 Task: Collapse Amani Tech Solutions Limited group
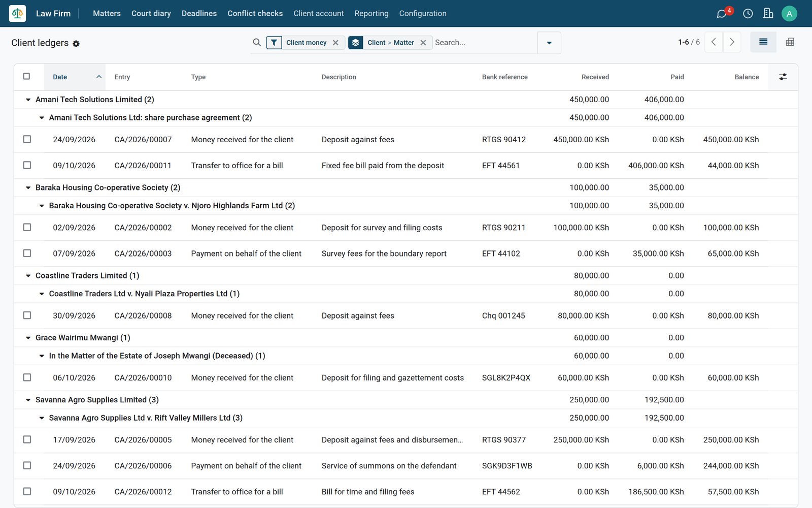[x=28, y=100]
